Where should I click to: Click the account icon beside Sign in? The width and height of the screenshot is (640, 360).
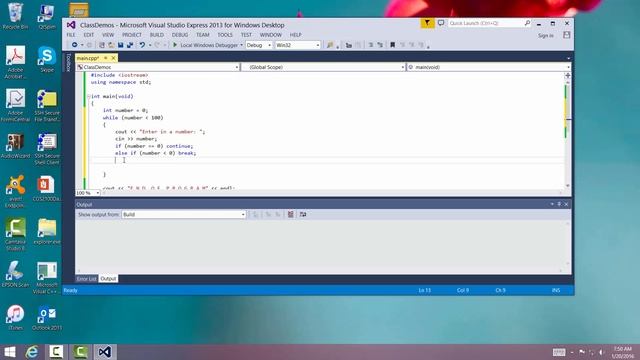567,35
